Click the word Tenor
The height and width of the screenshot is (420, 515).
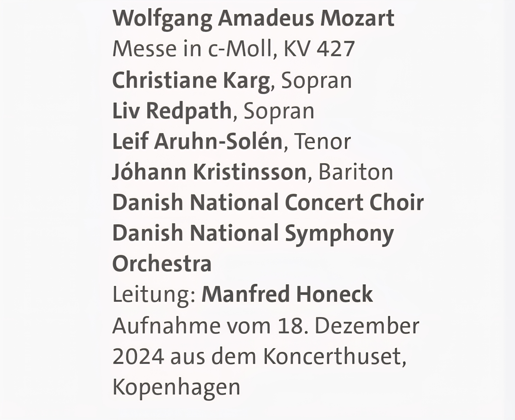point(322,141)
